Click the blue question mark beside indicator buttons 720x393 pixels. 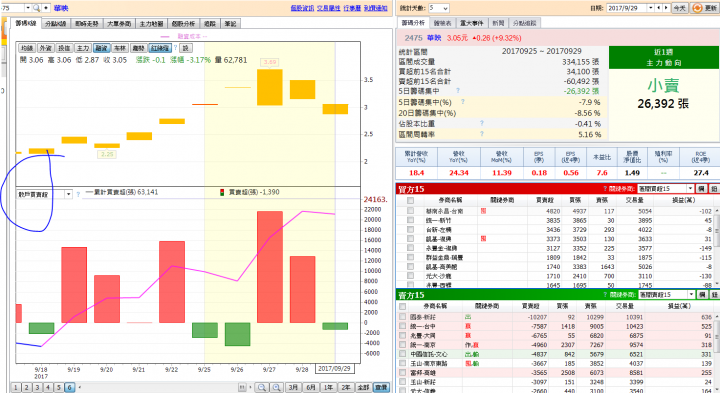click(x=175, y=48)
